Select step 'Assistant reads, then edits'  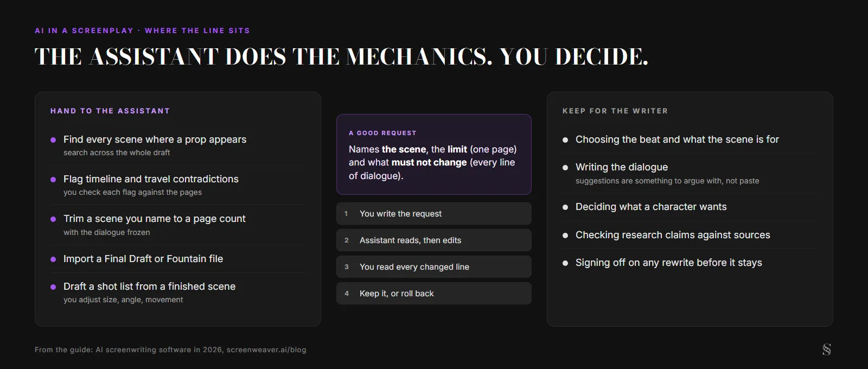point(434,240)
